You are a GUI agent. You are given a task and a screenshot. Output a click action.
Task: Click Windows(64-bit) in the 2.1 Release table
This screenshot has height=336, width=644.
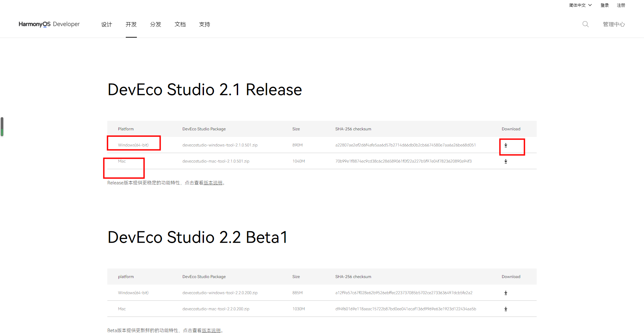pos(133,145)
